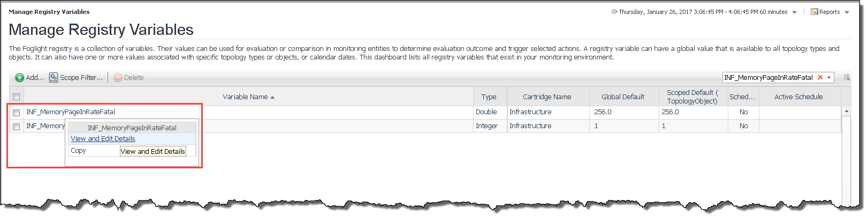Image resolution: width=868 pixels, height=222 pixels.
Task: Clear the search with the red X
Action: click(x=820, y=78)
